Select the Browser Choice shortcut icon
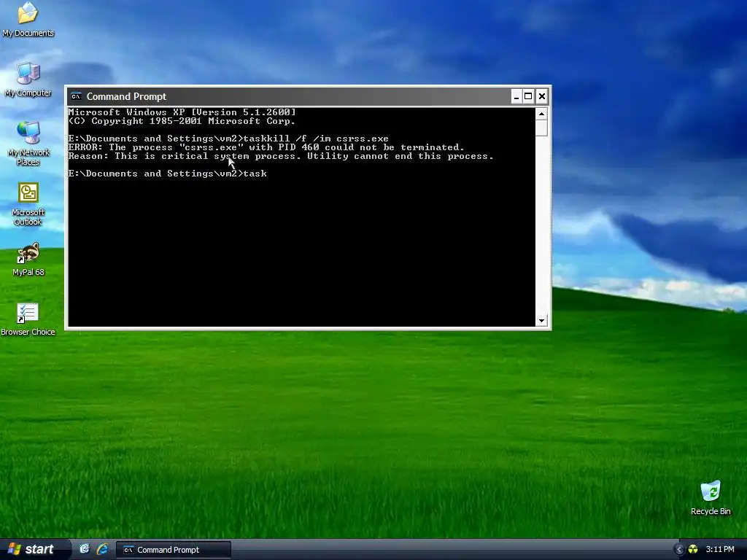The width and height of the screenshot is (747, 560). click(x=28, y=319)
